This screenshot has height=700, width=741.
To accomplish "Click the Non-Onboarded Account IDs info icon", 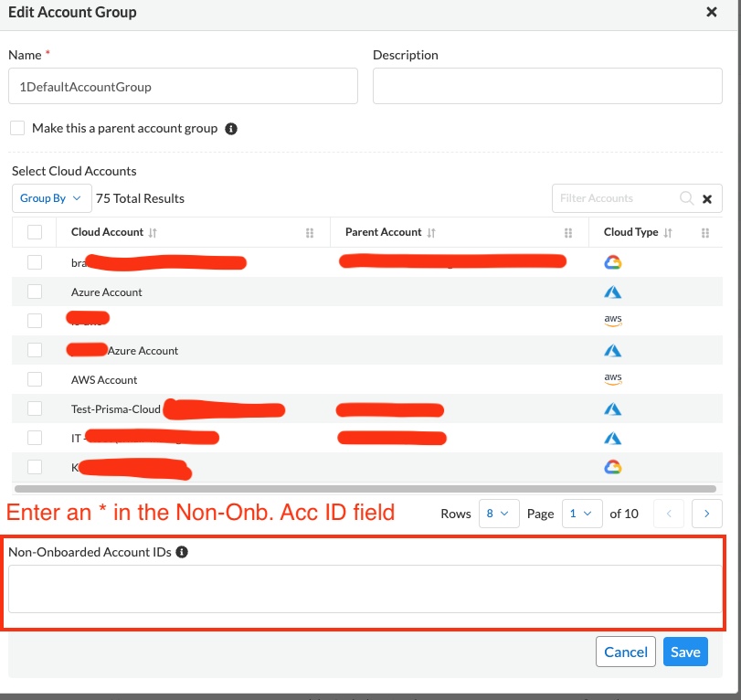I will click(x=182, y=552).
